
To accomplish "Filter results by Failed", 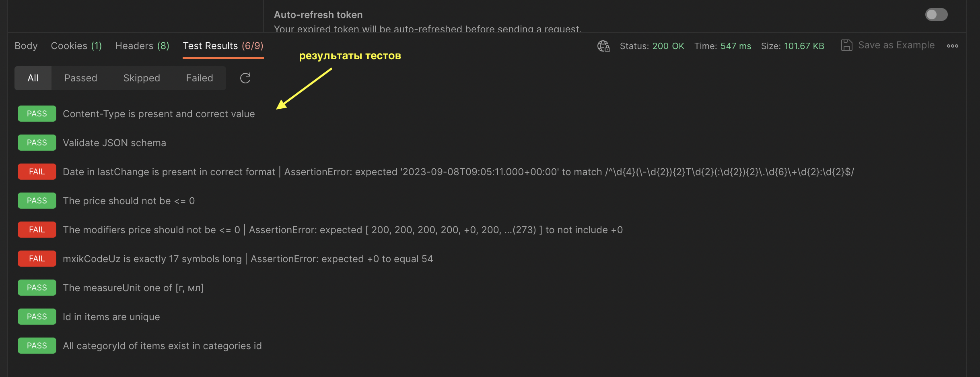I will tap(200, 78).
